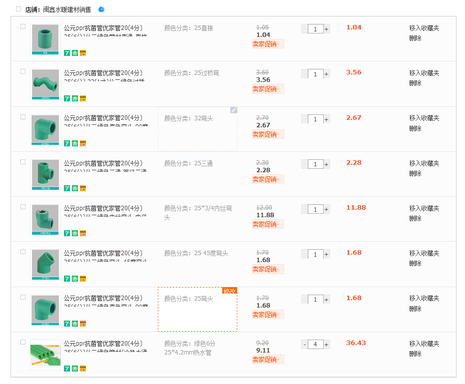Expand 卖家促销 dropdown on the 1.04 item
This screenshot has width=465, height=384.
click(x=268, y=44)
